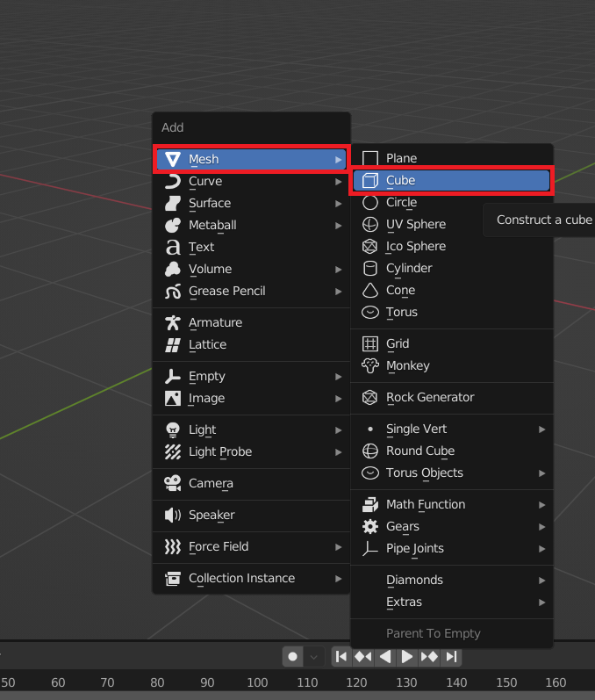Click the UV Sphere icon

point(370,224)
